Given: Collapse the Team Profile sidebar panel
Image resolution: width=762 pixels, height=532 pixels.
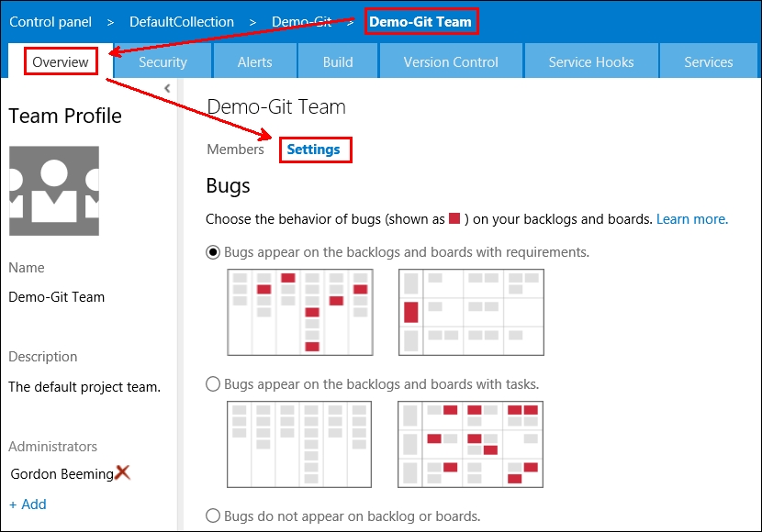Looking at the screenshot, I should (x=167, y=87).
